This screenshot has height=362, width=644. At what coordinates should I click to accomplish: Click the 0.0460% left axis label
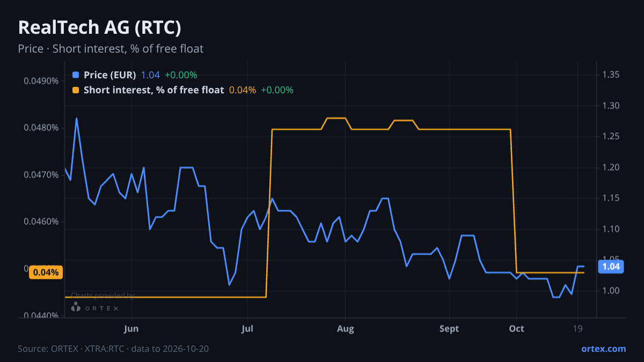41,221
